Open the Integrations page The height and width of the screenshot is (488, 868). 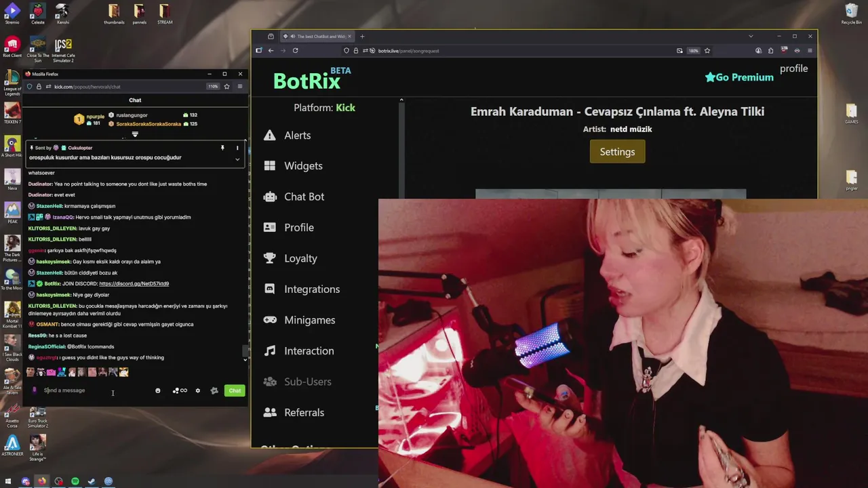302,289
